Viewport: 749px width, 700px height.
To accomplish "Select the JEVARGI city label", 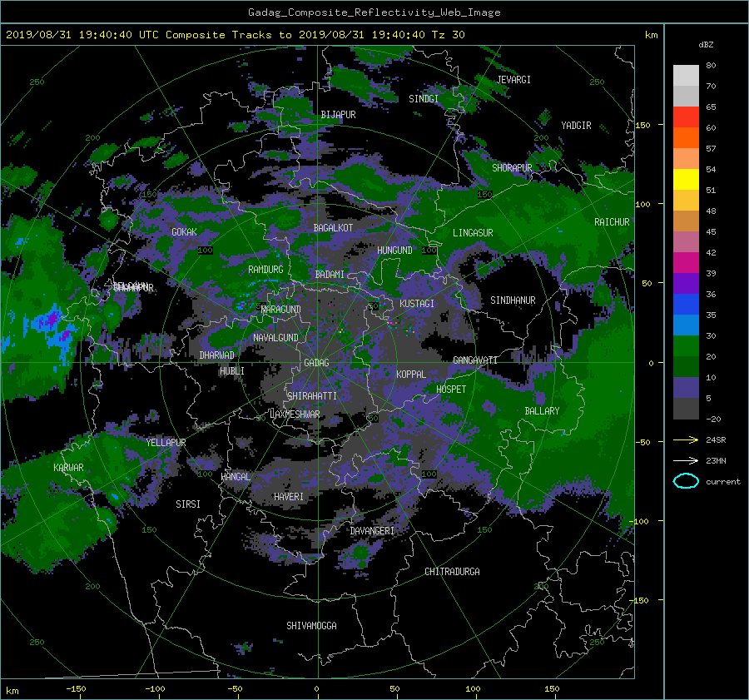I will click(513, 80).
